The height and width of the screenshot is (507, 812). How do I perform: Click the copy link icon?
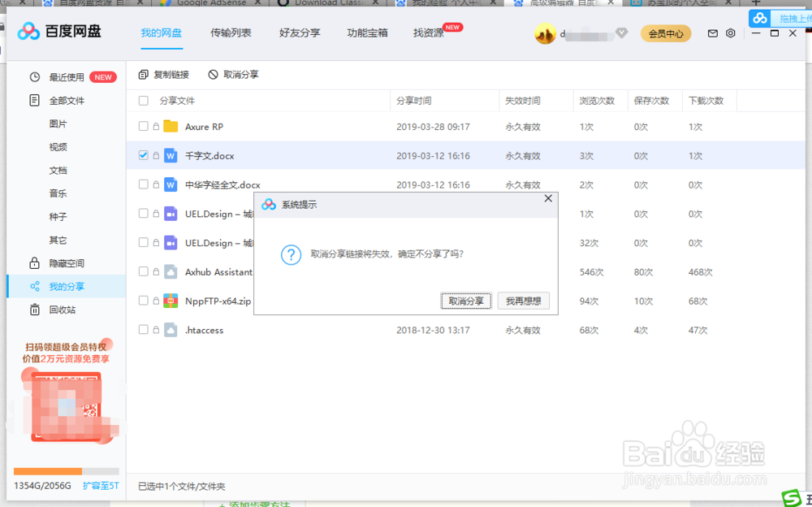144,75
